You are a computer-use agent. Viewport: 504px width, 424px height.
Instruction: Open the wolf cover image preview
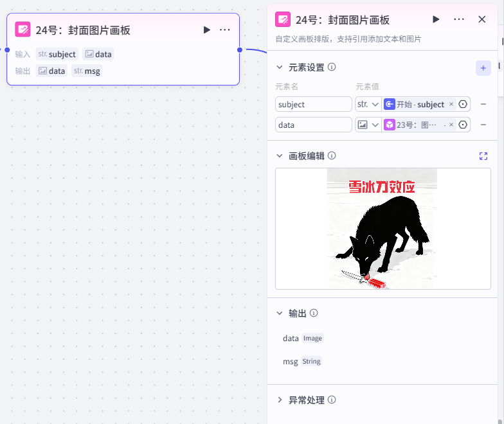pyautogui.click(x=382, y=229)
